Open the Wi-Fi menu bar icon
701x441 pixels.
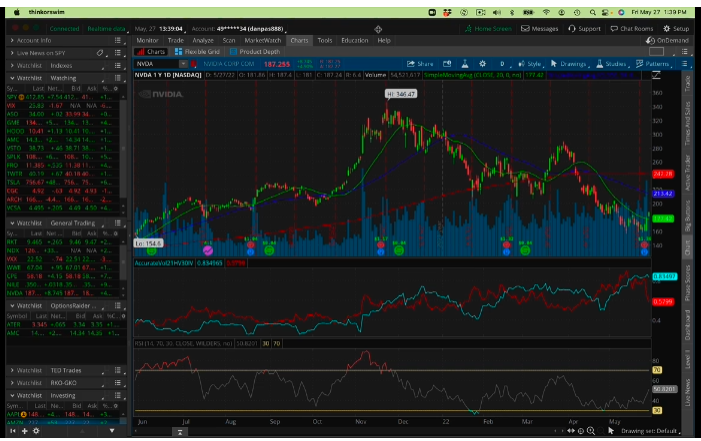tap(546, 13)
